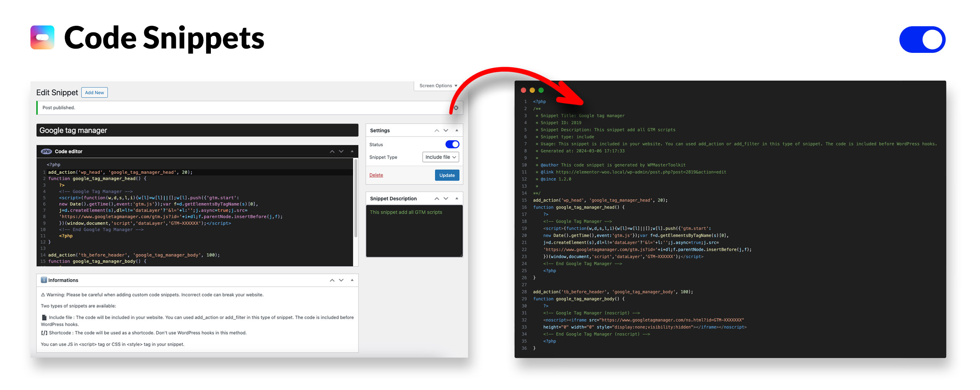Click the red dot in the dark code window
Screen dimensions: 980x390
coord(523,90)
